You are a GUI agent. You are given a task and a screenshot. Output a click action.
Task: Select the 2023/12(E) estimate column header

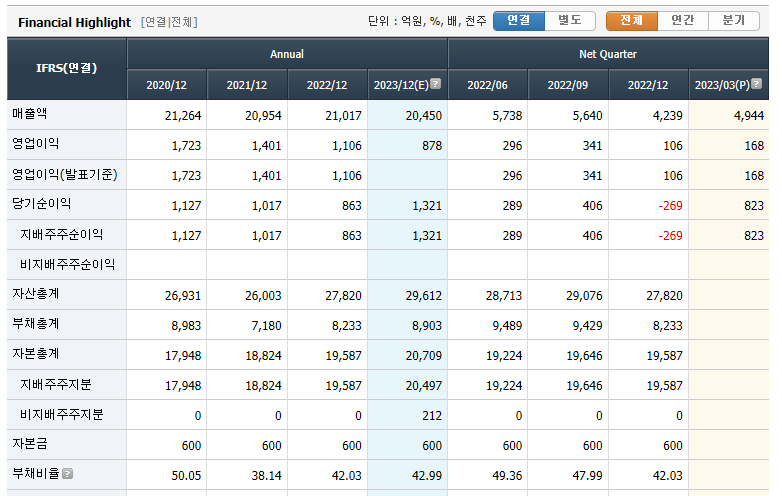(x=407, y=85)
